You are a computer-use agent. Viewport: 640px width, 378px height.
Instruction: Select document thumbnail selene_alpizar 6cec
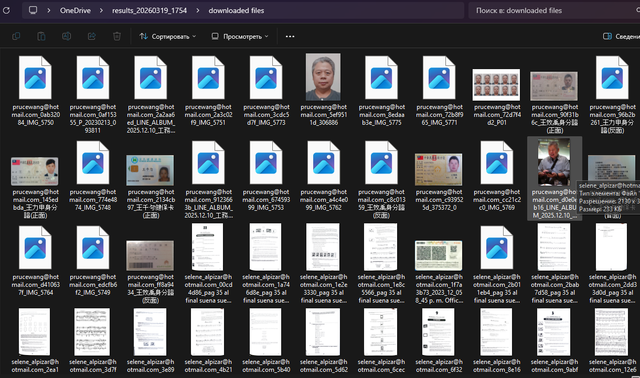380,332
